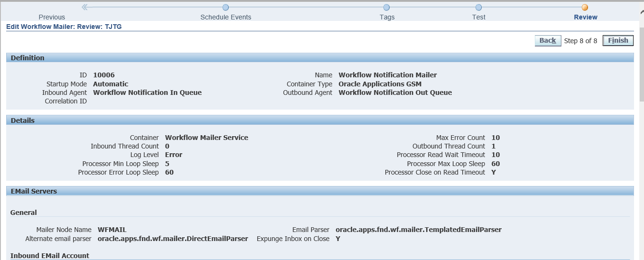The height and width of the screenshot is (260, 644).
Task: Select Max Error Count value 10
Action: (496, 138)
